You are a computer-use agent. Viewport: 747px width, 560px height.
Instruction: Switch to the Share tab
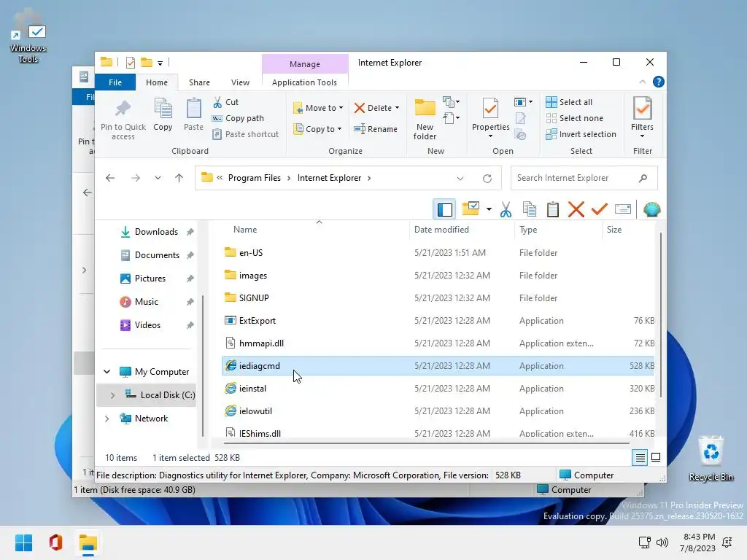point(199,82)
